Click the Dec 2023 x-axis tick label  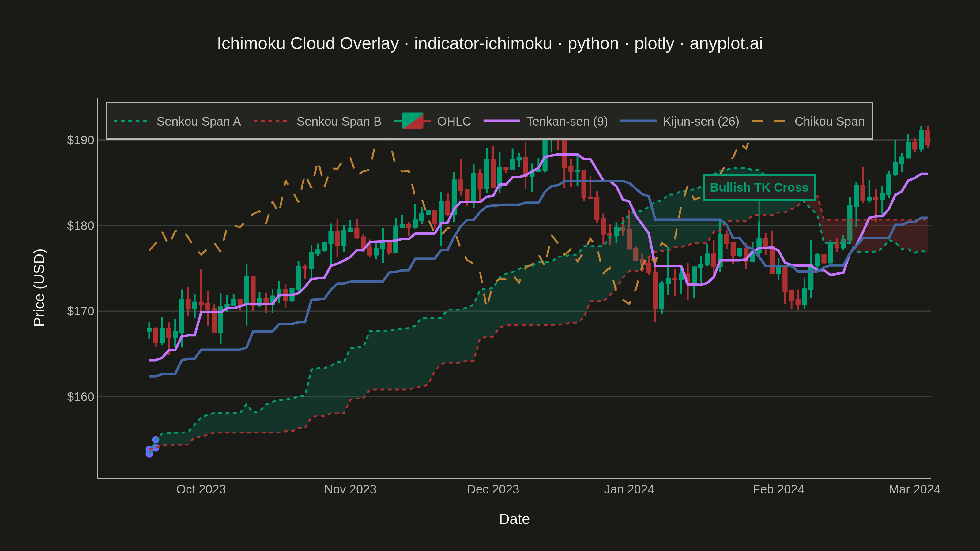(493, 489)
